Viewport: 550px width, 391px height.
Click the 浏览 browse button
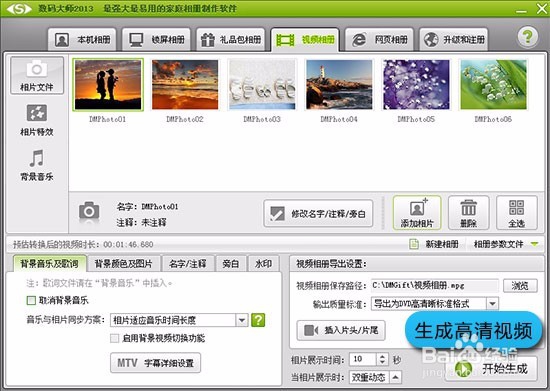(520, 285)
